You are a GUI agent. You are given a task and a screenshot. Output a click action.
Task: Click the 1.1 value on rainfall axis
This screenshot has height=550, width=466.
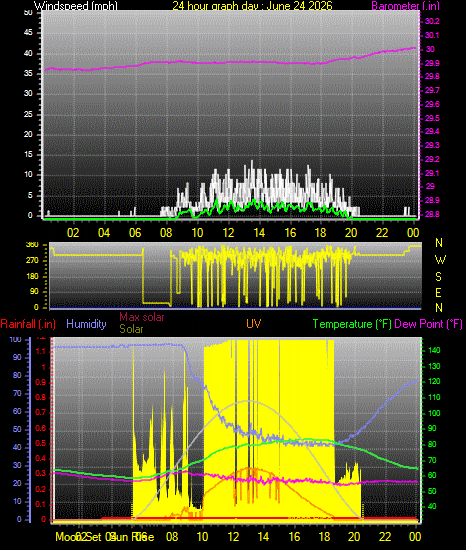(x=41, y=351)
